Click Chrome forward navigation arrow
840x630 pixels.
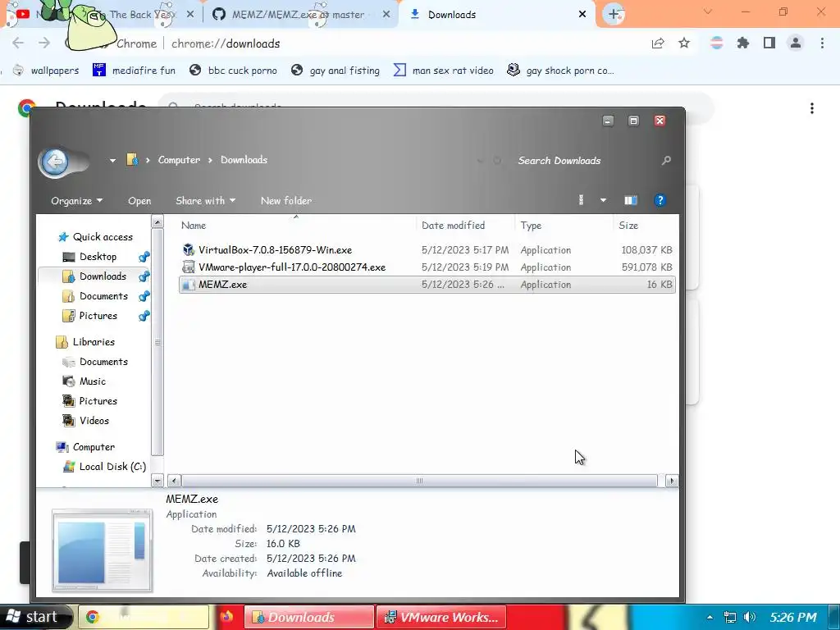point(44,43)
